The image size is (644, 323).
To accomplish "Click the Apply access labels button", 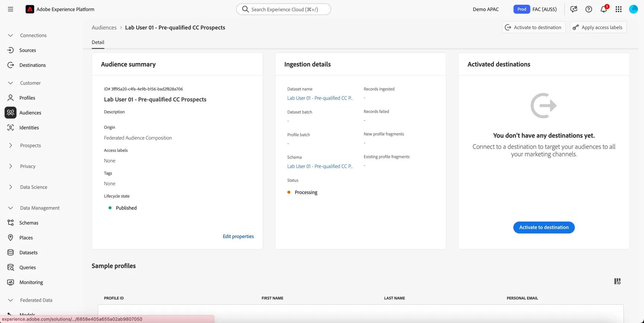I will click(x=598, y=28).
